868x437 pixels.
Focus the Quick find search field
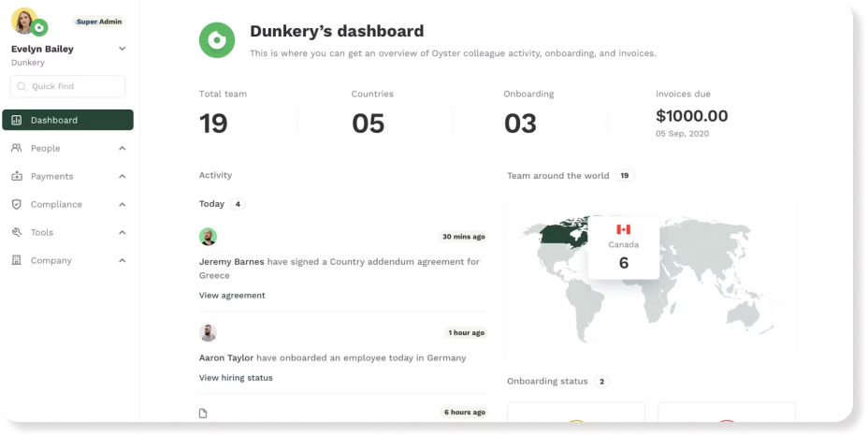67,86
